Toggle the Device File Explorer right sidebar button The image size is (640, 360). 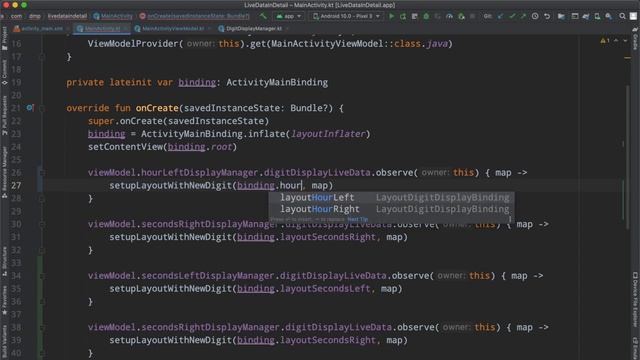[635, 299]
